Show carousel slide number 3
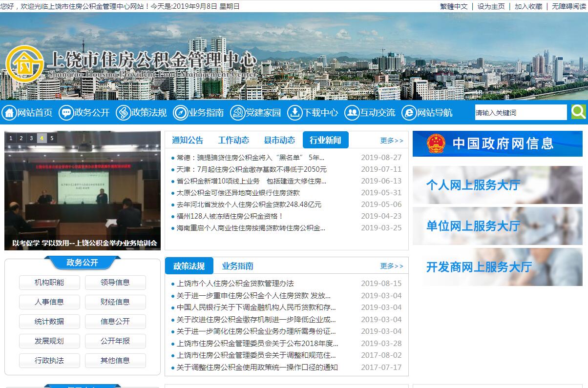Image resolution: width=588 pixels, height=388 pixels. [x=31, y=138]
